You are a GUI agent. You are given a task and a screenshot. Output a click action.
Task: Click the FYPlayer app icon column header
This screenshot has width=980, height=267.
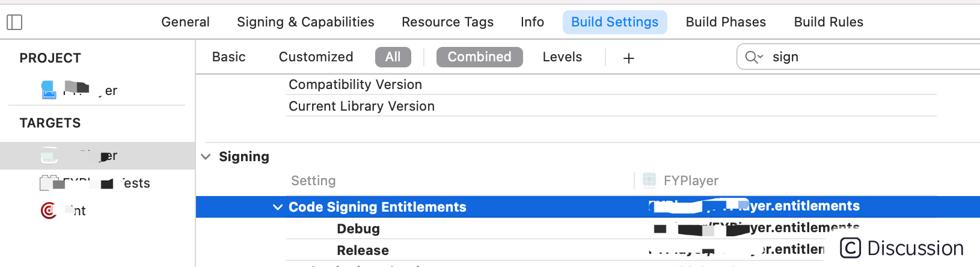coord(649,180)
